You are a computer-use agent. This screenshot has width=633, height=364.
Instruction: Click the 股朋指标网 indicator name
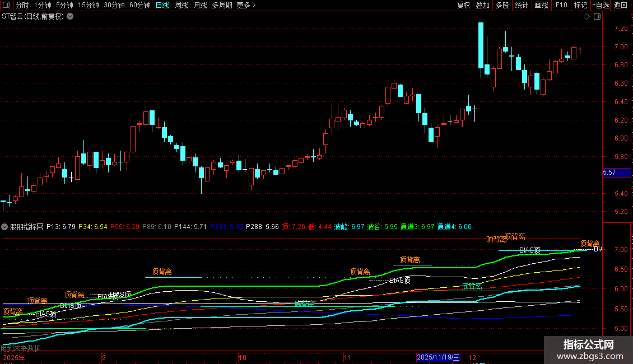click(27, 227)
